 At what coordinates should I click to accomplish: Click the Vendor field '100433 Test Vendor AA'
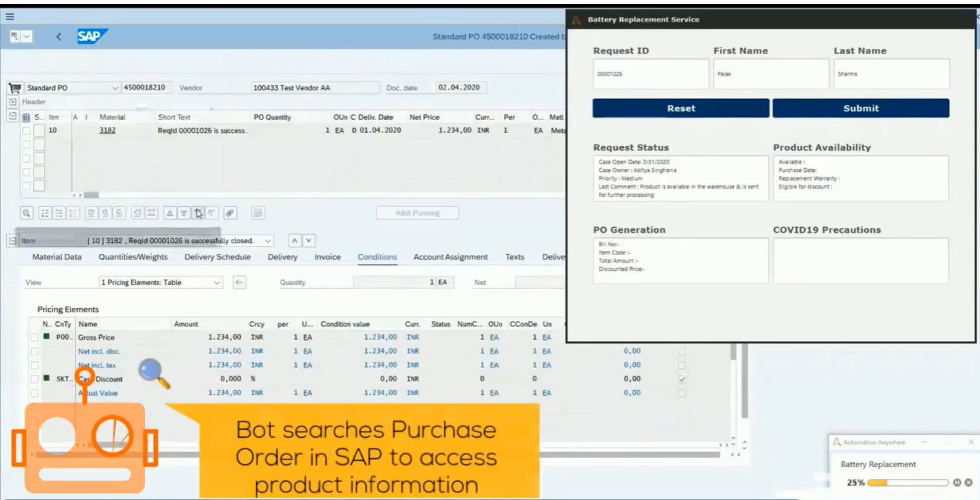[x=315, y=88]
